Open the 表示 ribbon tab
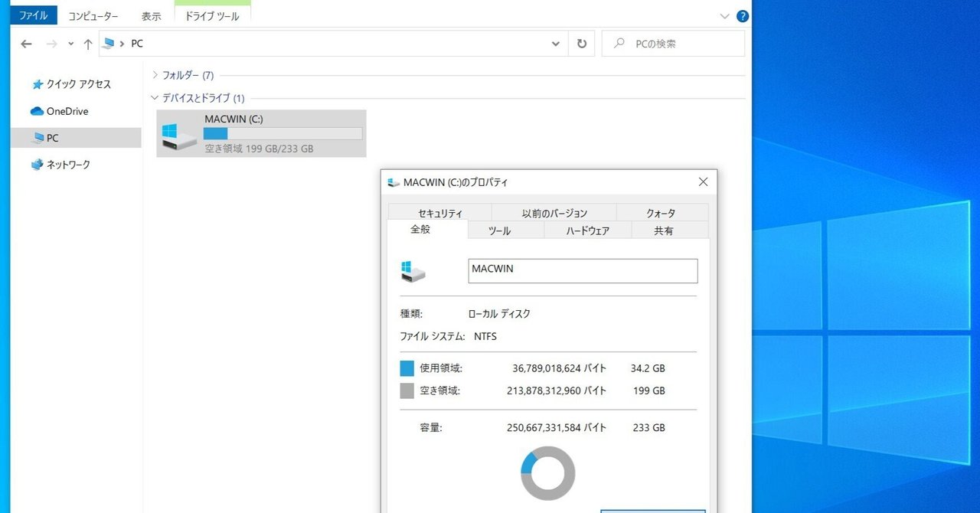 151,16
